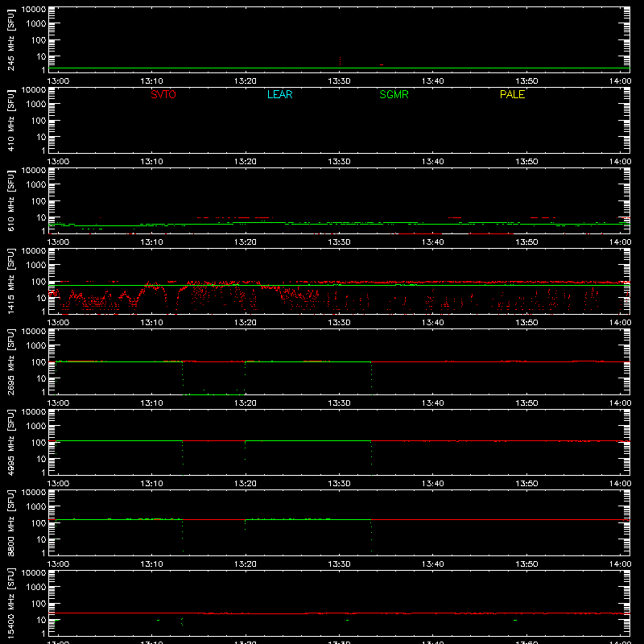Screen dimensions: 644x644
Task: Click the 13:10 tick under the 410 MHz panel
Action: [151, 162]
